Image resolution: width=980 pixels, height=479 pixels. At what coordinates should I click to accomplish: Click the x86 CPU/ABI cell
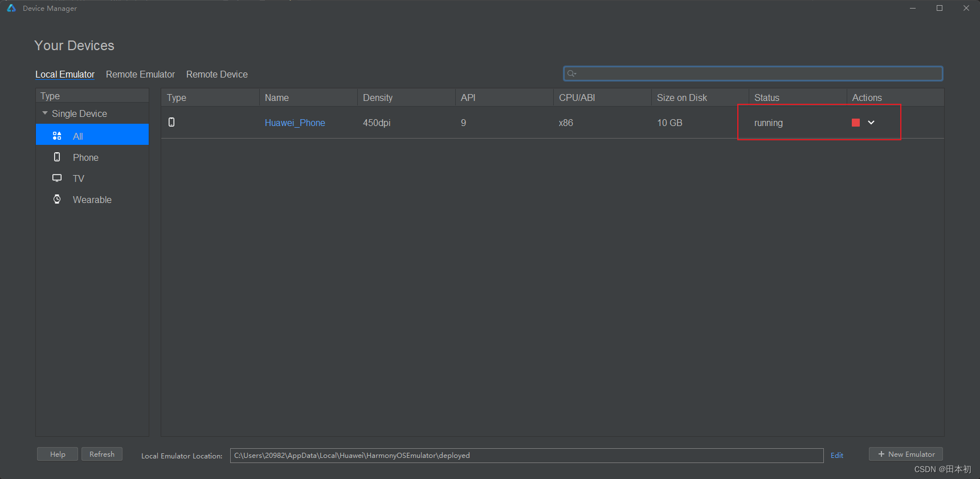coord(566,123)
